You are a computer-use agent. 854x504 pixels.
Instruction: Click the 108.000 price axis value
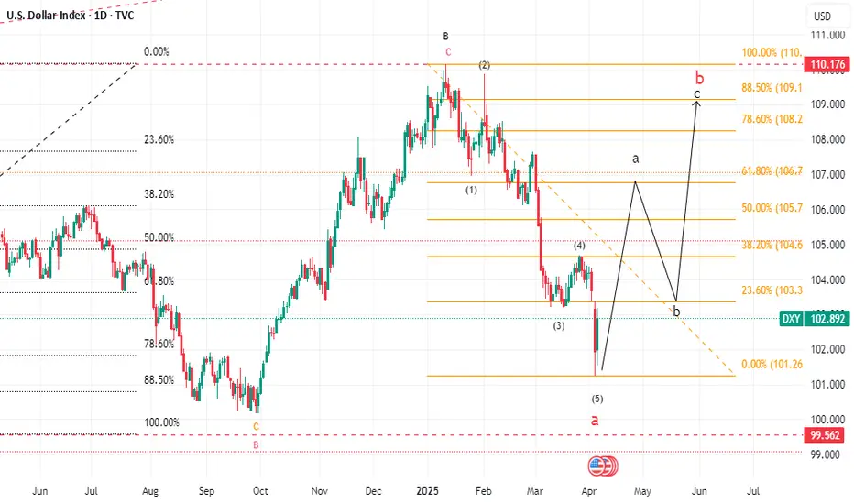tap(827, 139)
